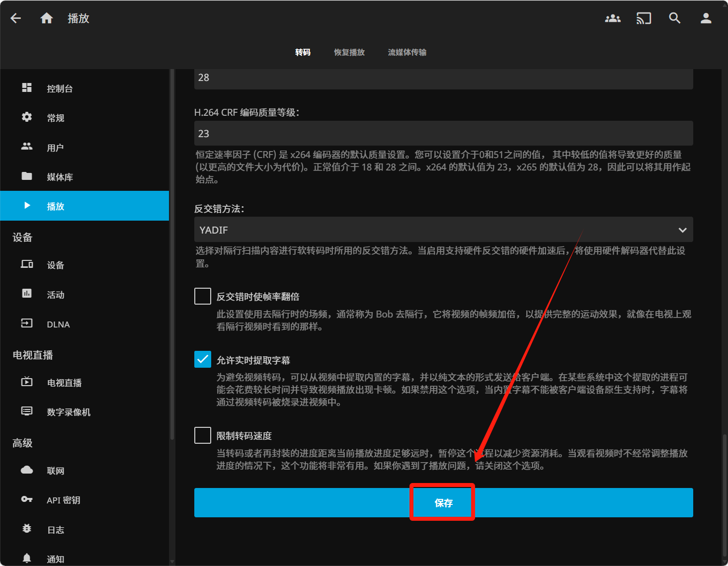The width and height of the screenshot is (728, 566).
Task: Open 日志 logs in sidebar
Action: point(55,530)
